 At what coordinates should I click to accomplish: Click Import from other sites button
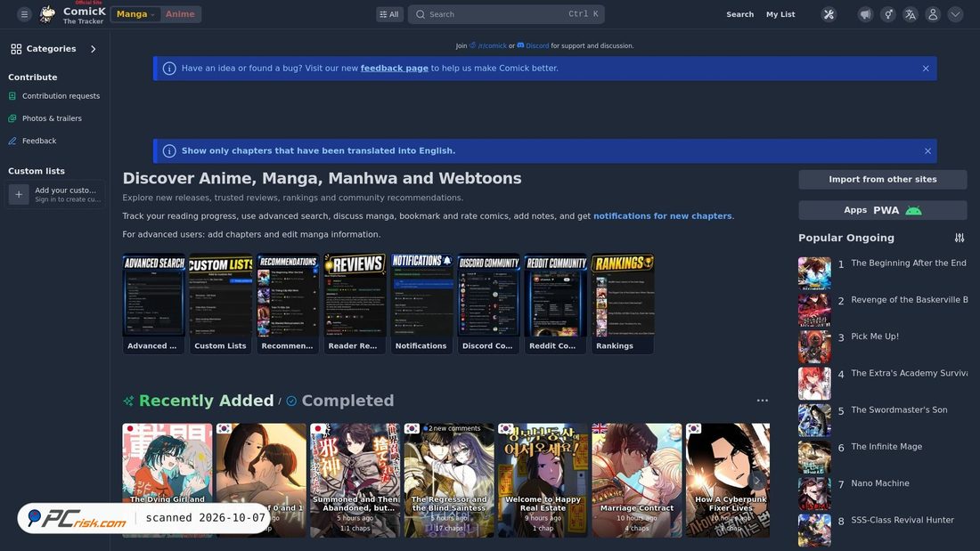883,179
